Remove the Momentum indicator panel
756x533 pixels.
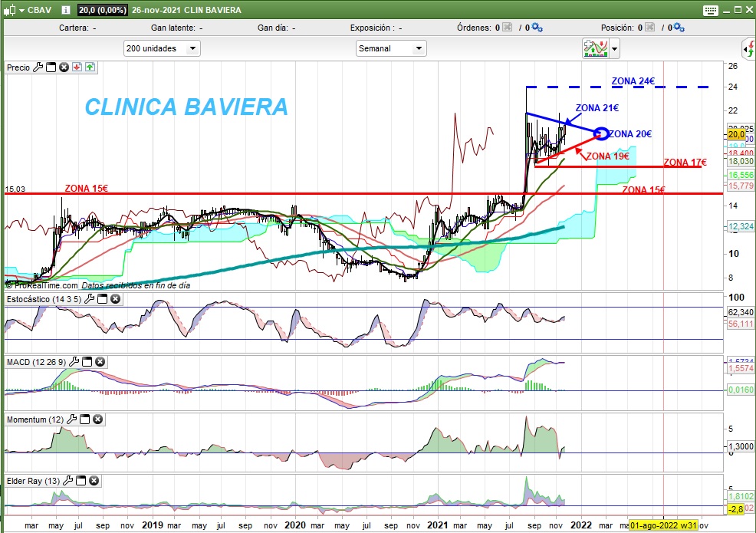point(97,419)
